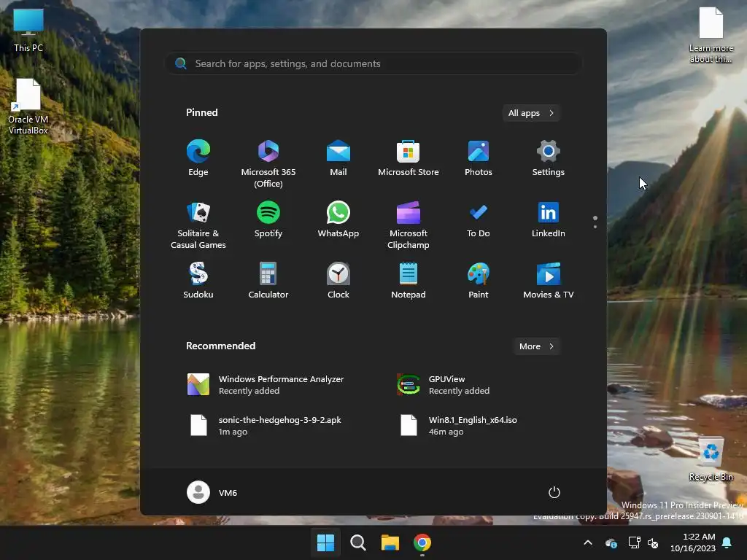Launch Sudoku game
Screen dimensions: 747x560
pos(198,281)
